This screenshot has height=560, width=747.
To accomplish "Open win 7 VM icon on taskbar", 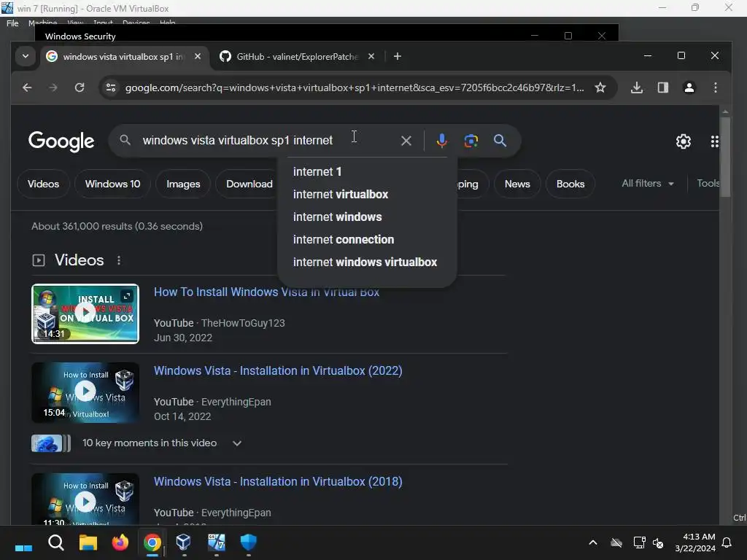I will click(216, 542).
